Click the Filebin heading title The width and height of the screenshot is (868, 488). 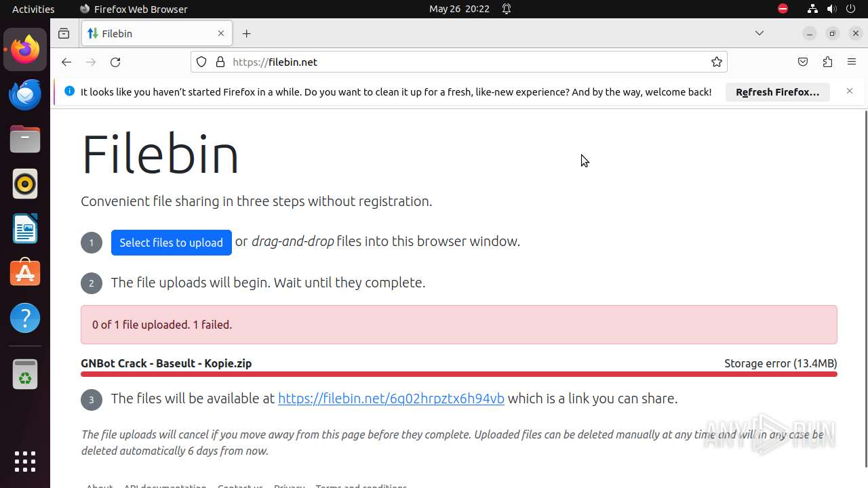click(x=160, y=155)
